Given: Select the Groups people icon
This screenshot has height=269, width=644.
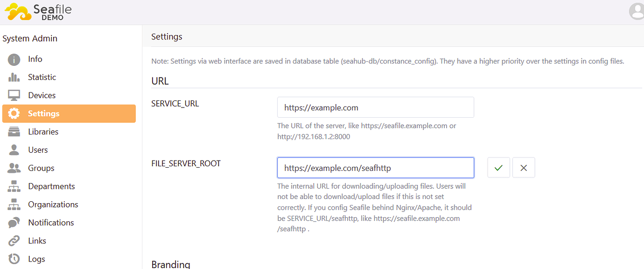Looking at the screenshot, I should tap(13, 168).
